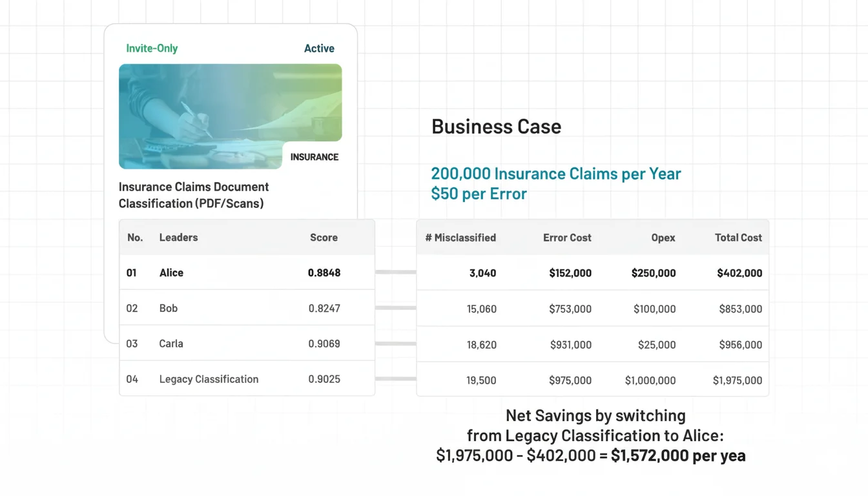Click the INSURANCE category tag
Screen dimensions: 868x496
point(314,157)
